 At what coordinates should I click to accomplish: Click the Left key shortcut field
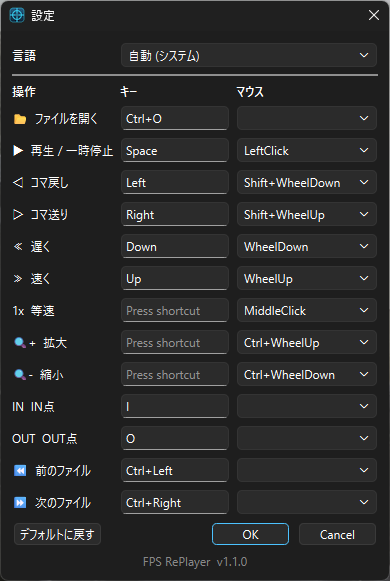pyautogui.click(x=175, y=182)
